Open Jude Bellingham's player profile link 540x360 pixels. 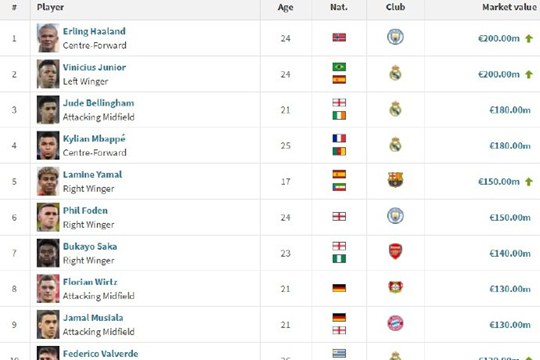(x=98, y=103)
